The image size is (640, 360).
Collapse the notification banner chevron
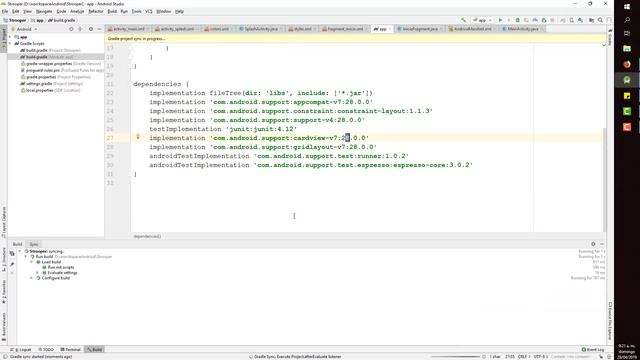[604, 45]
